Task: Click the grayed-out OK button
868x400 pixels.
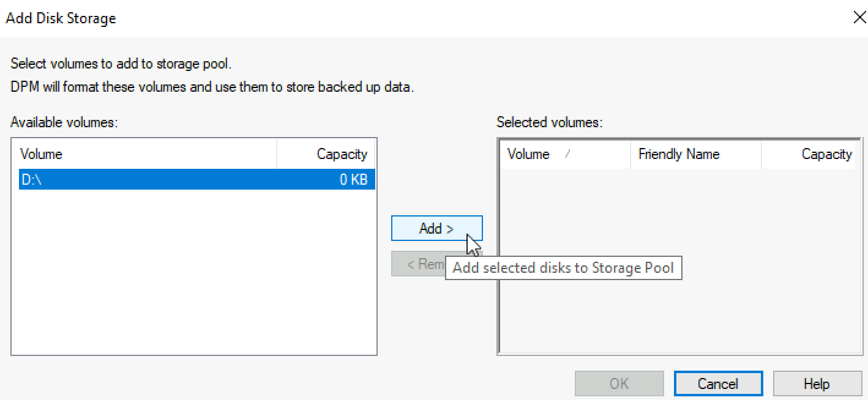Action: 619,383
